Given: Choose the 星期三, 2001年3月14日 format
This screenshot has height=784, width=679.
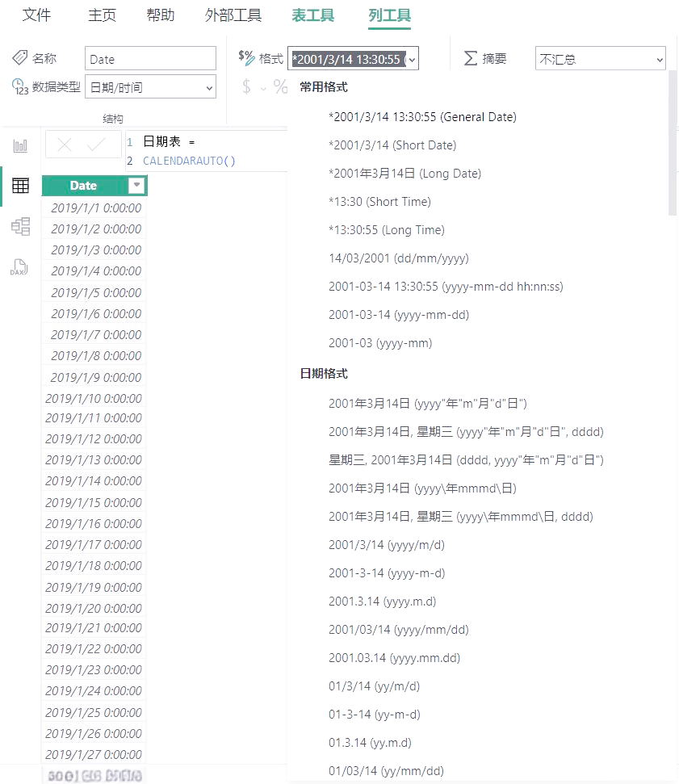Looking at the screenshot, I should [x=466, y=460].
